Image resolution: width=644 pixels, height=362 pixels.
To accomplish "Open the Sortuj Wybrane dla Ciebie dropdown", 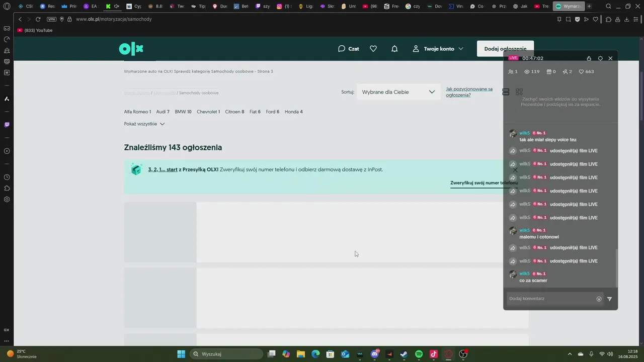I will point(398,92).
